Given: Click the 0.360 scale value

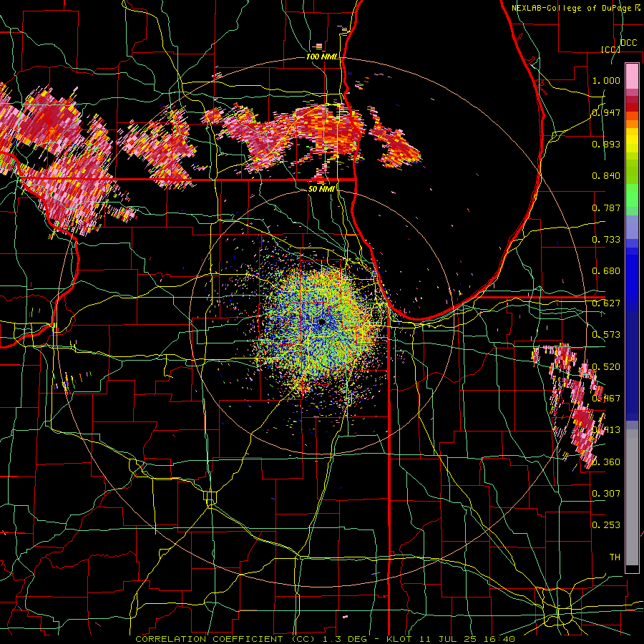Looking at the screenshot, I should tap(606, 462).
